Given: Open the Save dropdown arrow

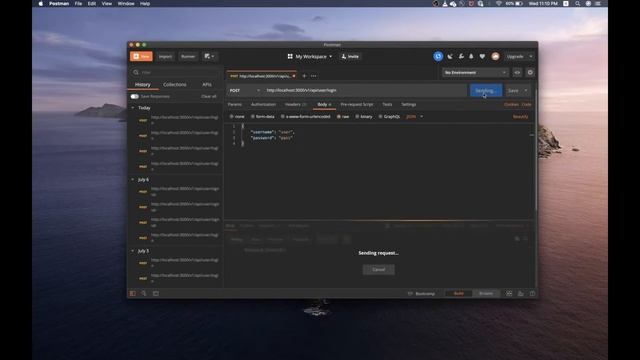Looking at the screenshot, I should tap(526, 91).
